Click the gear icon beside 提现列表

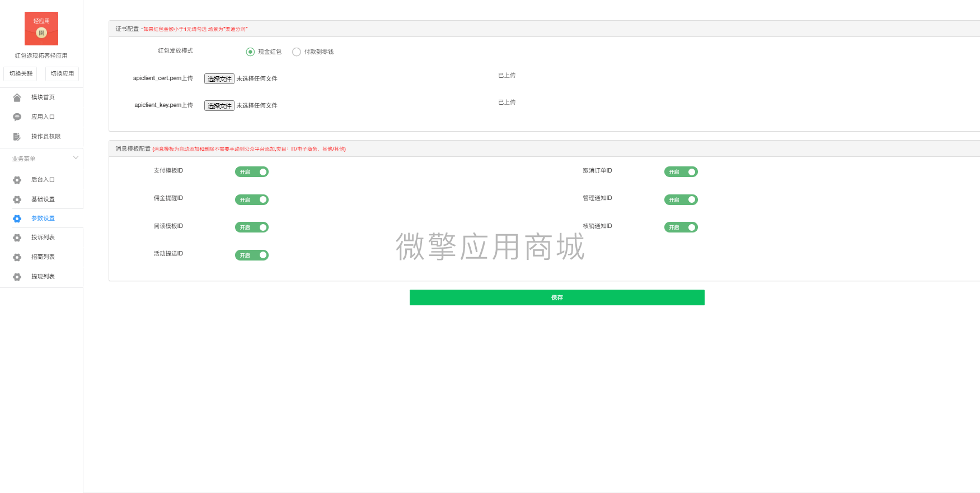coord(17,277)
